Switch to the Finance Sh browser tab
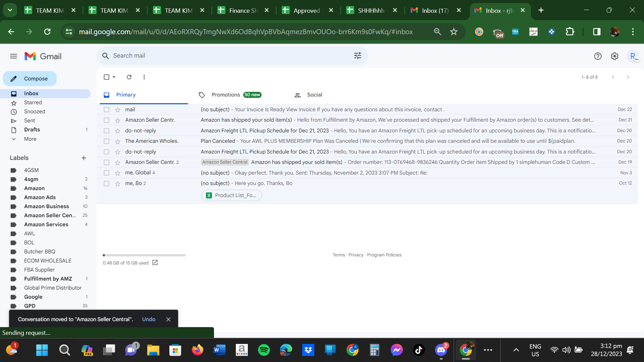644x362 pixels. pos(243,10)
